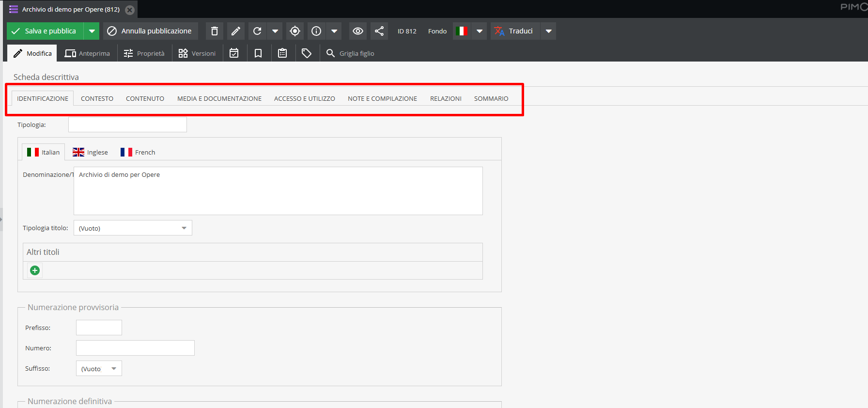Expand the Salva e pubblica dropdown arrow

tap(92, 31)
